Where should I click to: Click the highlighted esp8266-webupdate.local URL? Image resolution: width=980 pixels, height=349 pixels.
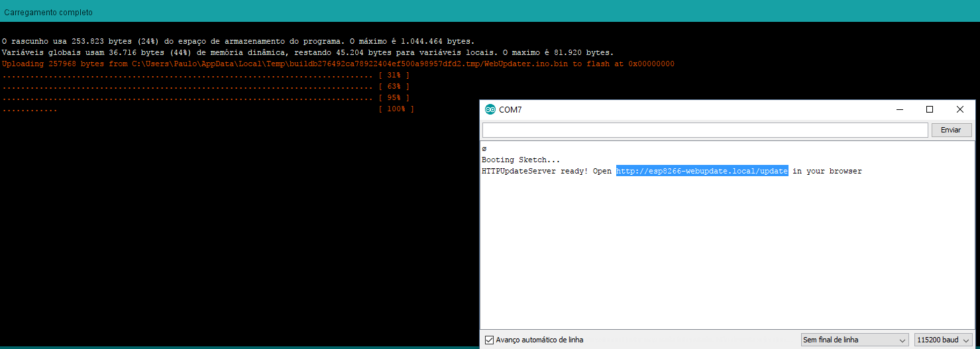pyautogui.click(x=702, y=171)
